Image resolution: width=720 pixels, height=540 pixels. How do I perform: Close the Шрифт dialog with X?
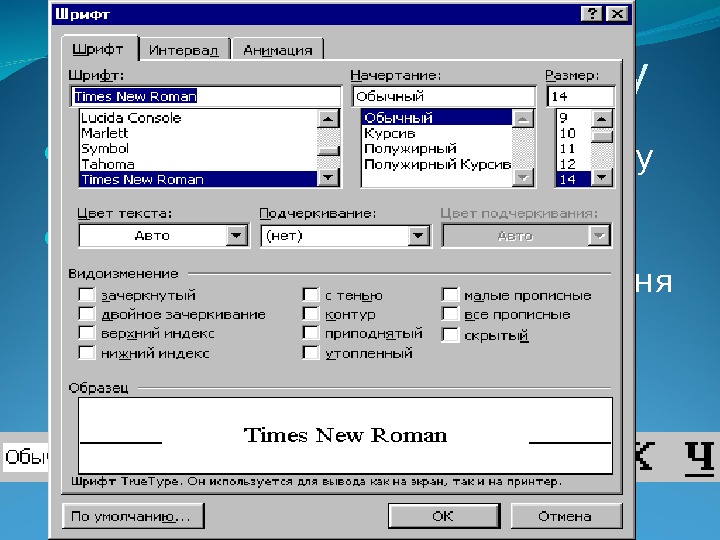617,14
